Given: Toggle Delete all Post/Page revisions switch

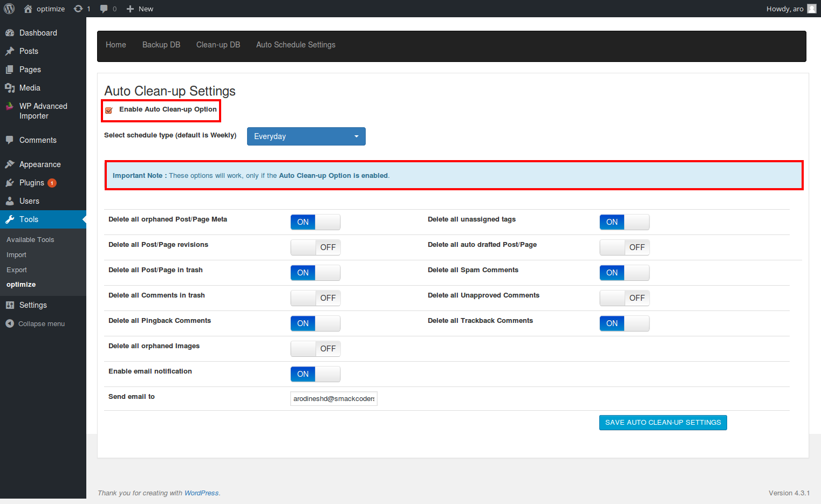Looking at the screenshot, I should [x=316, y=247].
